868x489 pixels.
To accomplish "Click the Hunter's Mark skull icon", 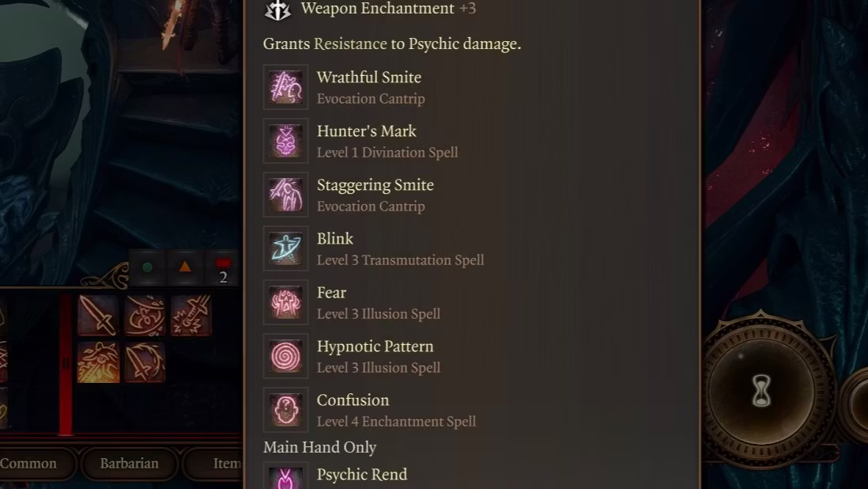I will pyautogui.click(x=285, y=141).
